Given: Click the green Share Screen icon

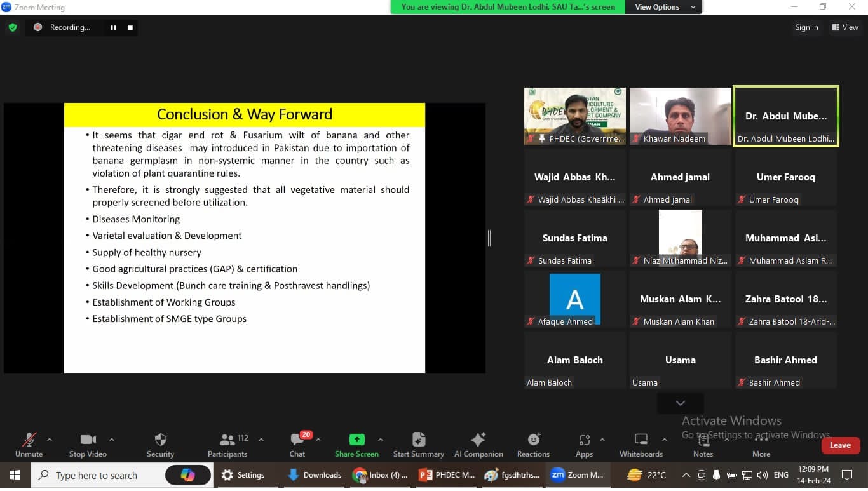Looking at the screenshot, I should (x=356, y=440).
